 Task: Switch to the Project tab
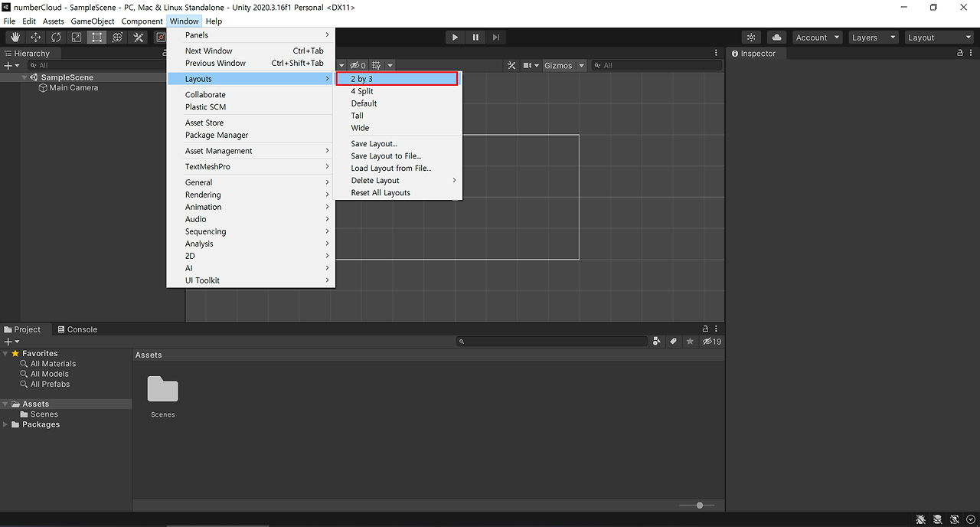(22, 329)
